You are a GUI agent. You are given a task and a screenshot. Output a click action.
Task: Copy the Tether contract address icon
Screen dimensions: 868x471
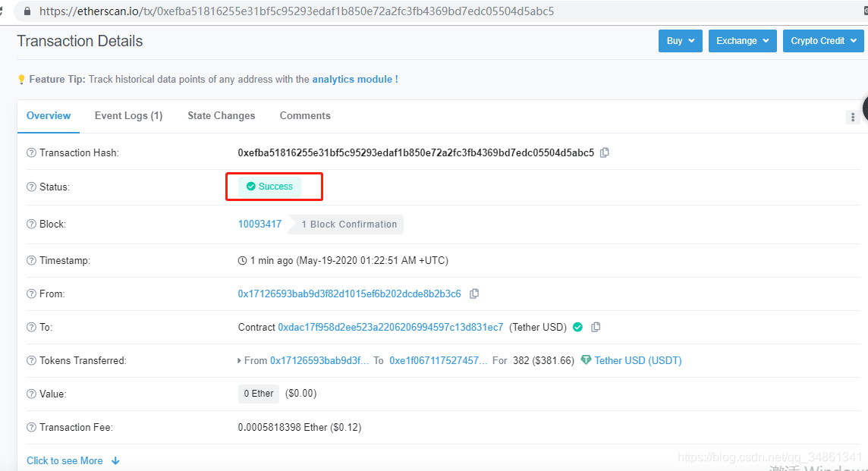[x=596, y=327]
